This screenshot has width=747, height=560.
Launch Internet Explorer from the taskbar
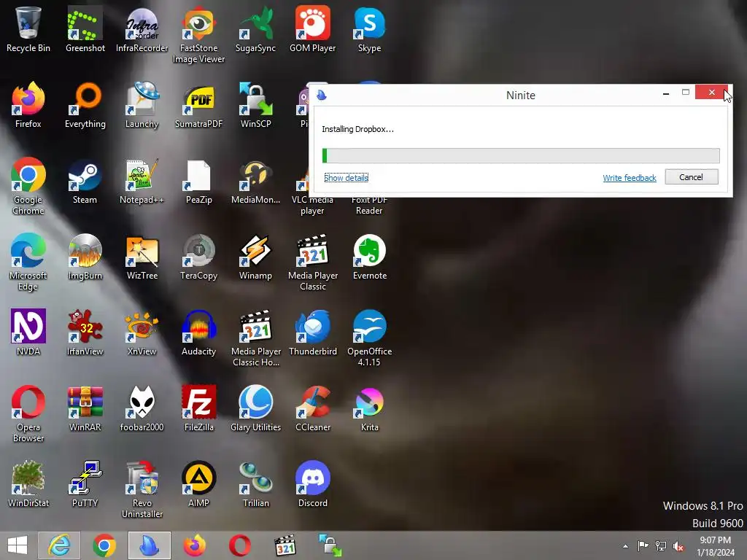coord(59,545)
